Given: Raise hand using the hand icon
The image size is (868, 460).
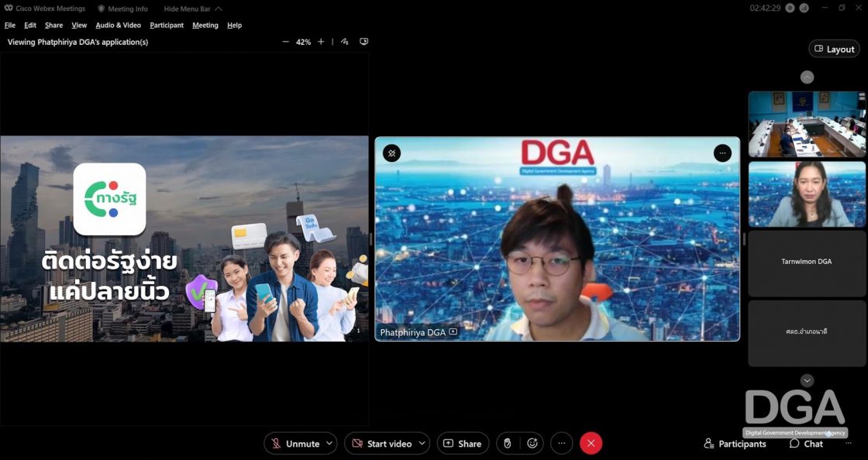Looking at the screenshot, I should click(x=507, y=444).
